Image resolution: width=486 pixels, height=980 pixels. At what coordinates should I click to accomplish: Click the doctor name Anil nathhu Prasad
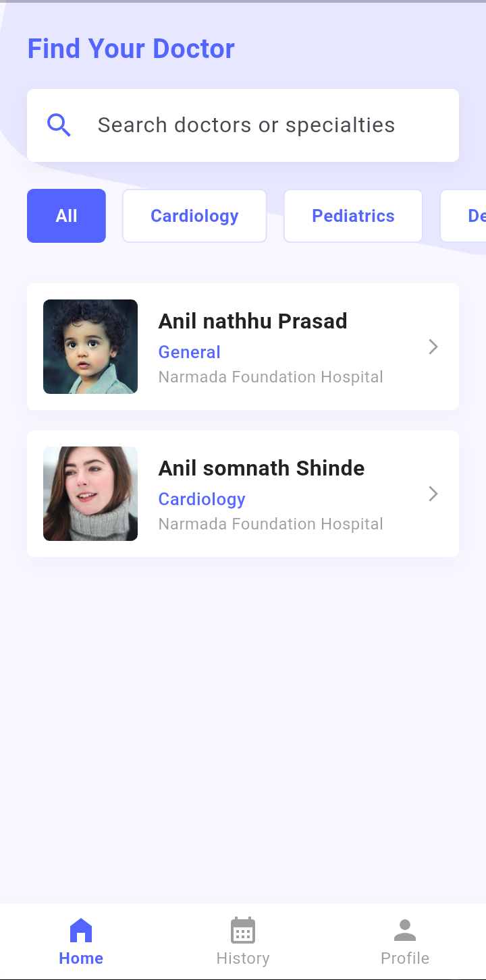[252, 321]
